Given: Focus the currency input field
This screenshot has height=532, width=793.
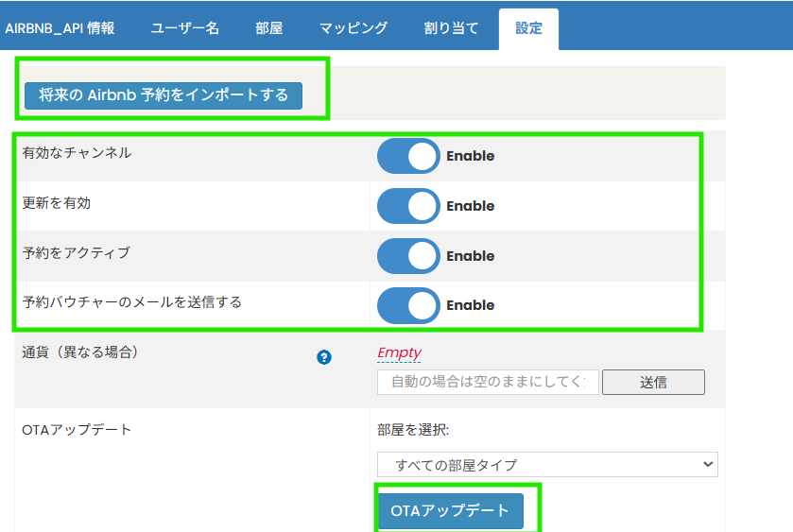Looking at the screenshot, I should (x=487, y=382).
